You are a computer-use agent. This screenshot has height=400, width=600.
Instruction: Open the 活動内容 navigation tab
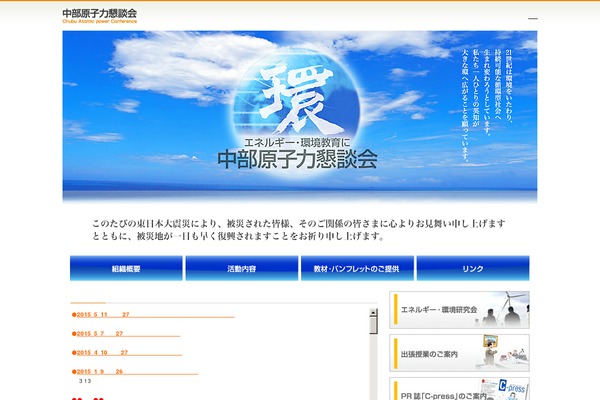(x=241, y=269)
